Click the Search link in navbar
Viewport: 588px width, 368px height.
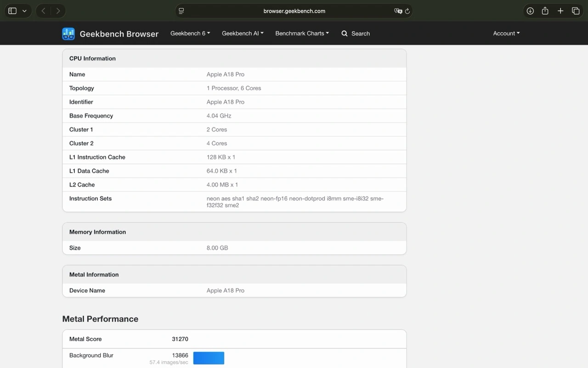[x=356, y=34]
